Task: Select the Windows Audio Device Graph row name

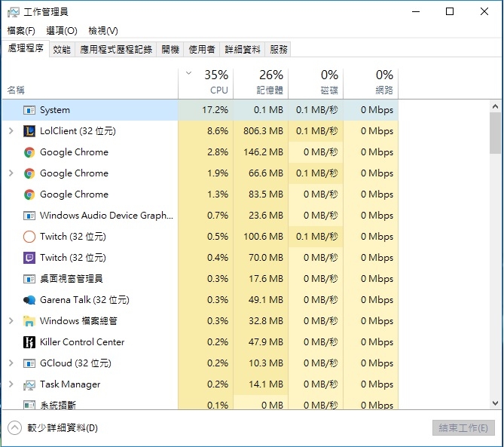Action: click(x=106, y=215)
